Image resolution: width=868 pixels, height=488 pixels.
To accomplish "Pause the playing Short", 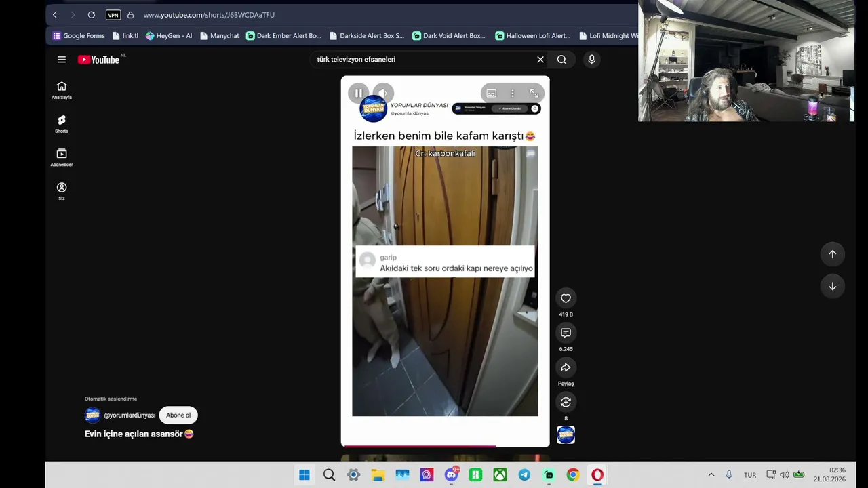I will tap(358, 93).
